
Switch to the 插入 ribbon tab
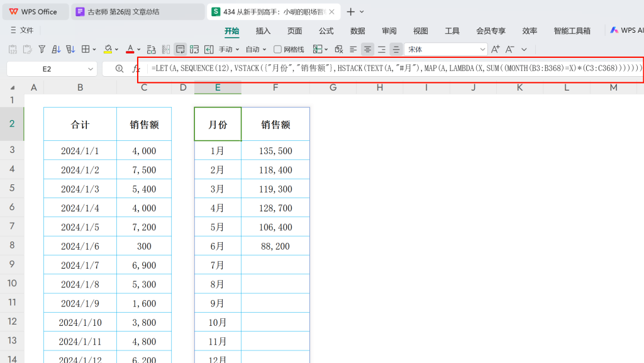tap(264, 31)
